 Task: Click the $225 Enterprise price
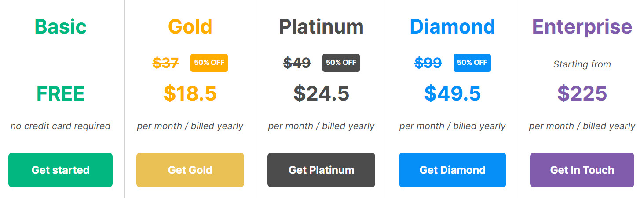(582, 93)
